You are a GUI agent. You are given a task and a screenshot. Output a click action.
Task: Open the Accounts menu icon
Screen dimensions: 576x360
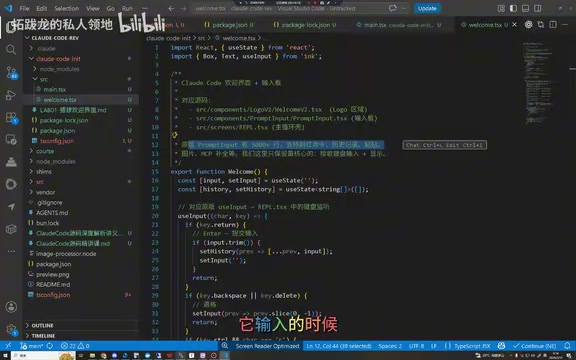pos(11,307)
